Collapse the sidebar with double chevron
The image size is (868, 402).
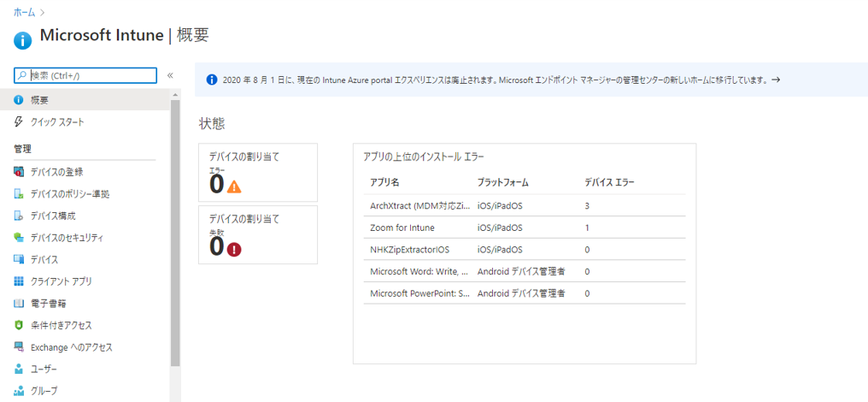point(170,75)
